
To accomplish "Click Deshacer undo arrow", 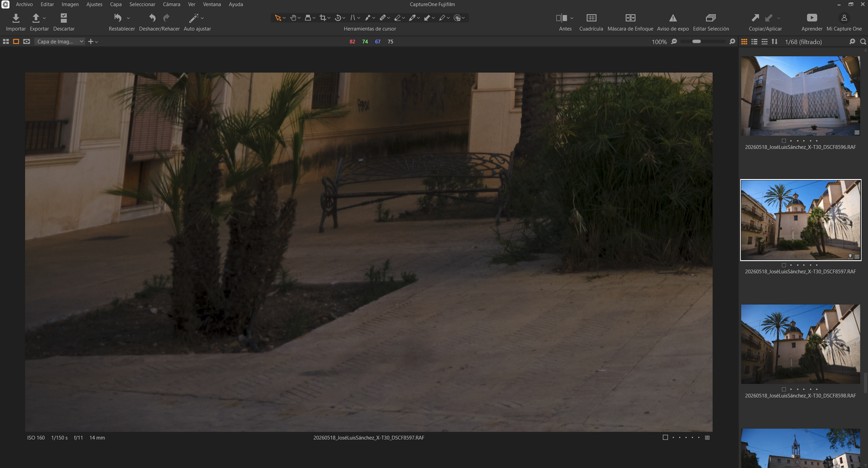I will tap(152, 18).
